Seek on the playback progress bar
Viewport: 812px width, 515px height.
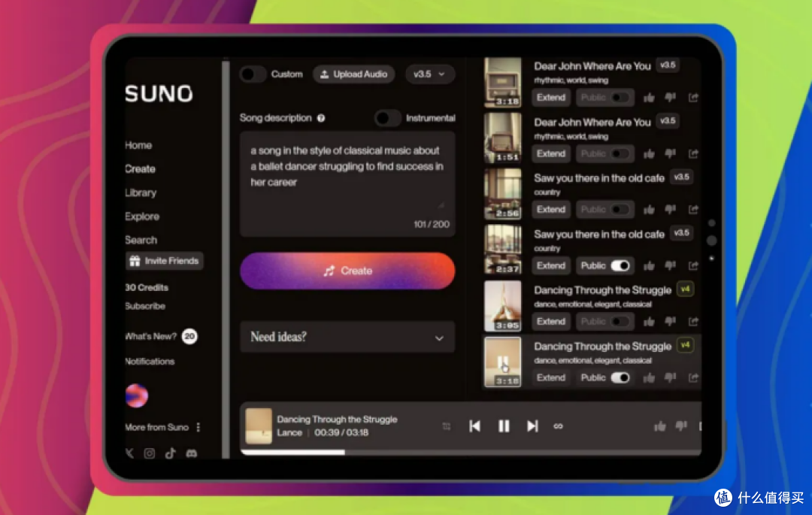471,453
